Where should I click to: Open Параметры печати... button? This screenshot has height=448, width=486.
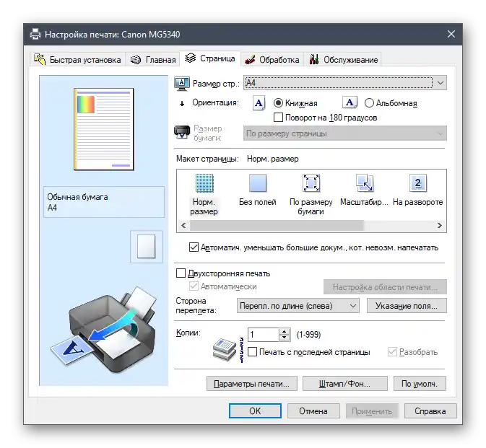(252, 384)
